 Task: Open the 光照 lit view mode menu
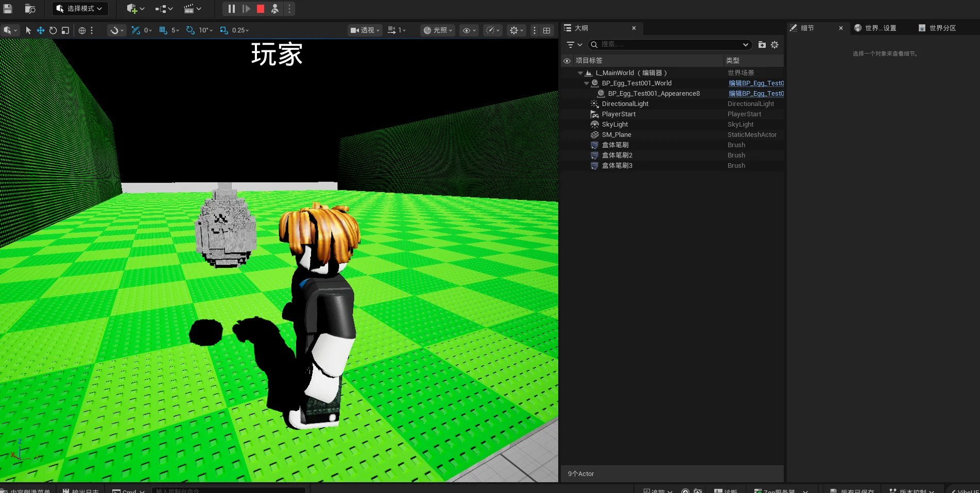click(x=438, y=30)
